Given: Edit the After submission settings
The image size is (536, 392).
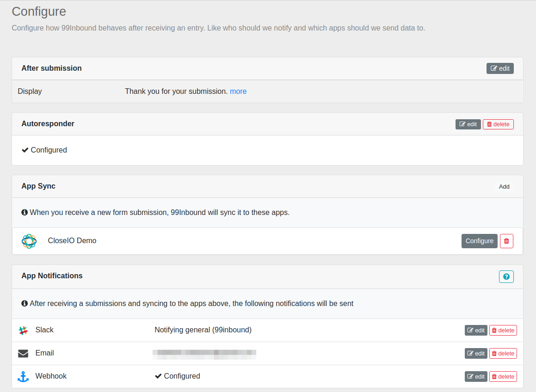Looking at the screenshot, I should pos(500,68).
